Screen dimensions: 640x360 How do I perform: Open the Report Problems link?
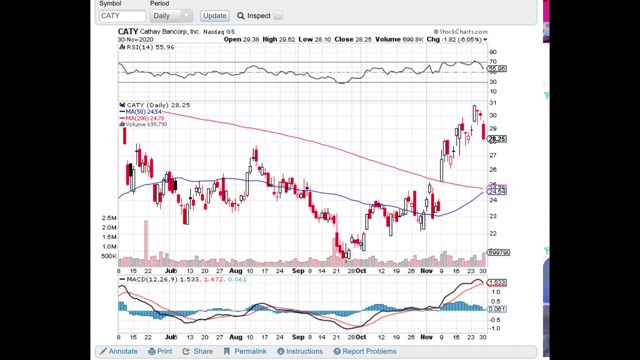point(369,351)
